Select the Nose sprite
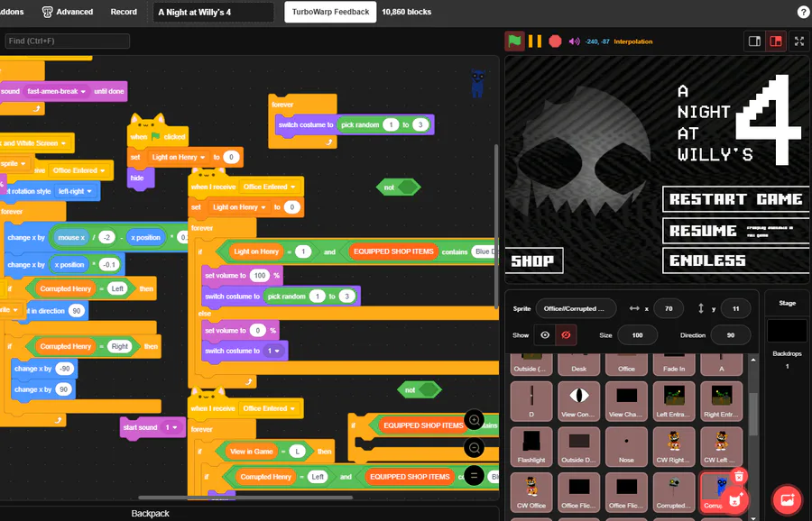 (x=626, y=446)
